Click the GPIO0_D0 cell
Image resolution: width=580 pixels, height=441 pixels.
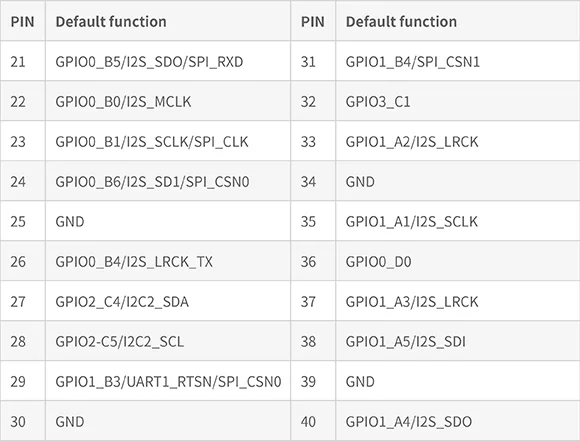coord(458,261)
